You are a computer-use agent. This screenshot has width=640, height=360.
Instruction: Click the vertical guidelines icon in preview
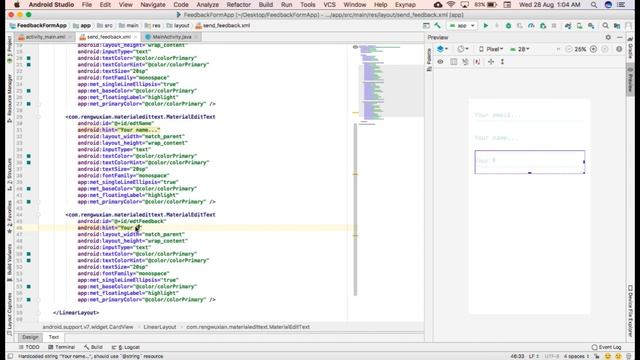point(502,62)
